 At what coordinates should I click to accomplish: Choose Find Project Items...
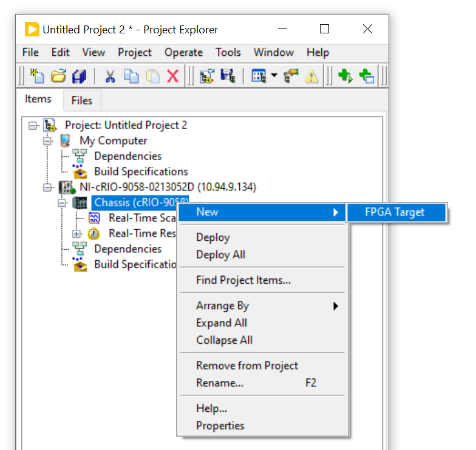pos(262,280)
